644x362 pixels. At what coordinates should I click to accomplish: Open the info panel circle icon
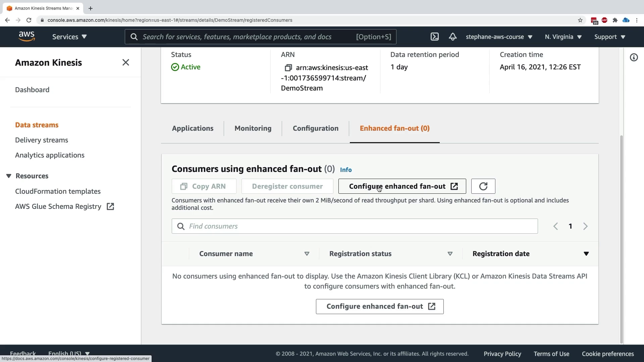pos(634,58)
